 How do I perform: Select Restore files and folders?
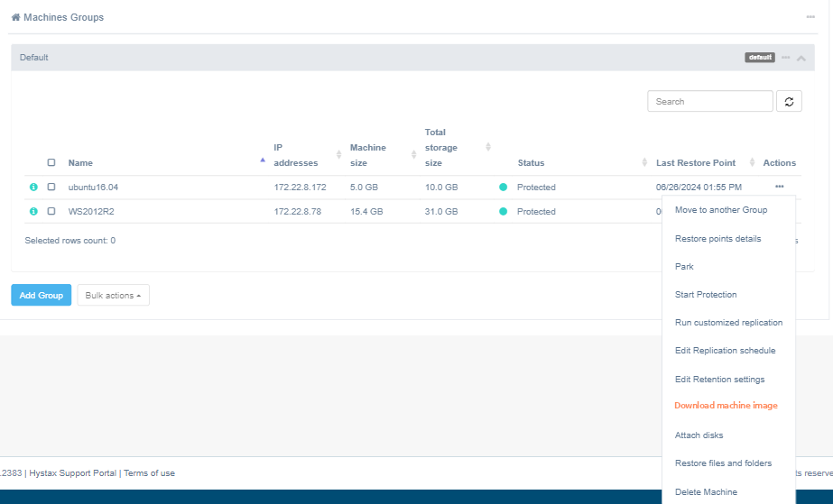pyautogui.click(x=723, y=463)
